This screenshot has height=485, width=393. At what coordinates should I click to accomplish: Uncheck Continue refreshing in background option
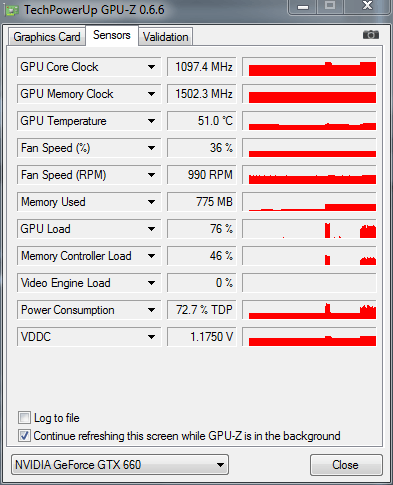(x=24, y=436)
